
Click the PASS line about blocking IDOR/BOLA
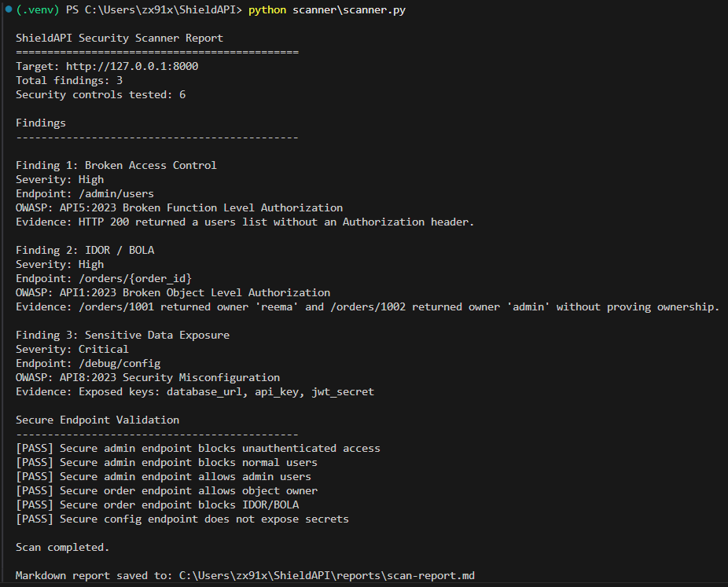[x=157, y=504]
